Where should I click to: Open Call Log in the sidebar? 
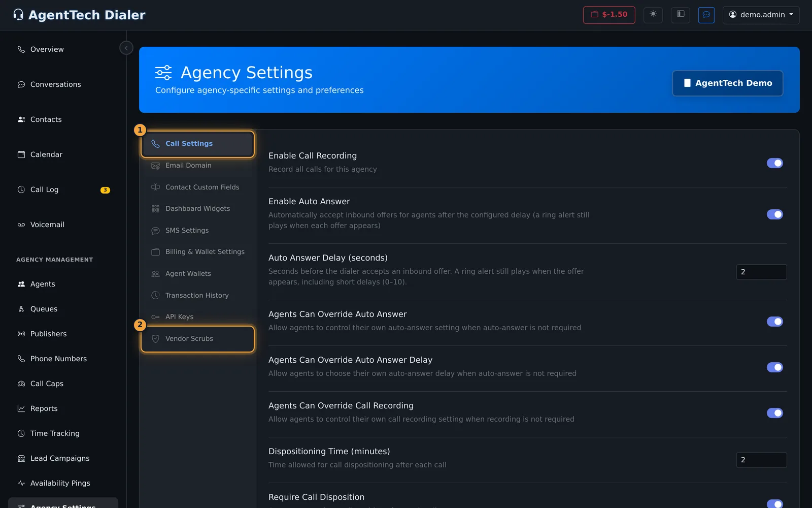(x=63, y=189)
